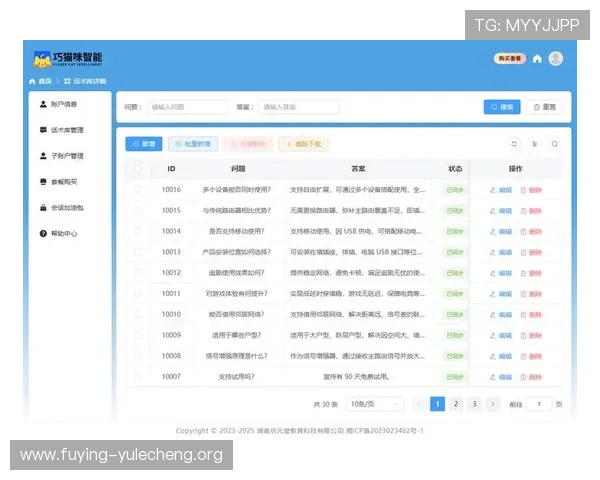Check the box for row 10009

(138, 335)
